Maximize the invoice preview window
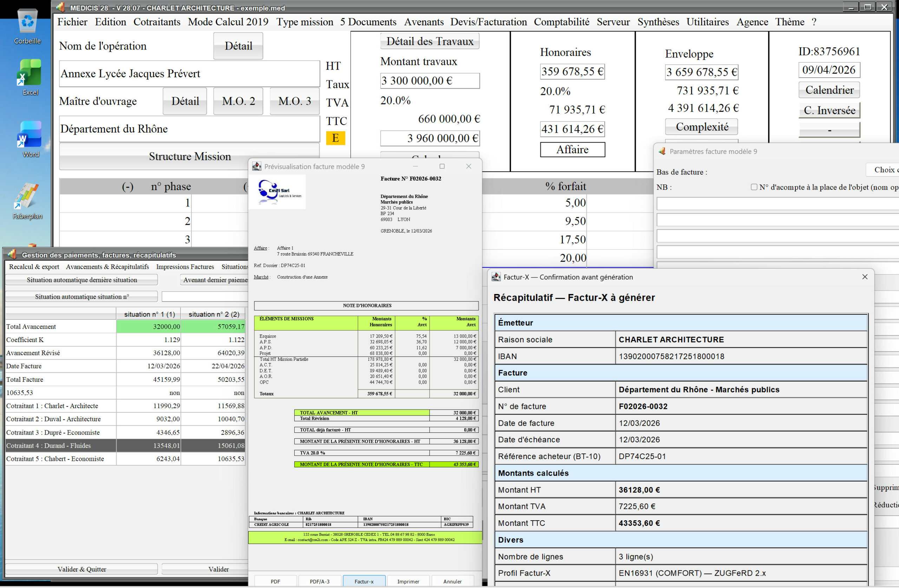Viewport: 899px width, 588px height. click(442, 166)
